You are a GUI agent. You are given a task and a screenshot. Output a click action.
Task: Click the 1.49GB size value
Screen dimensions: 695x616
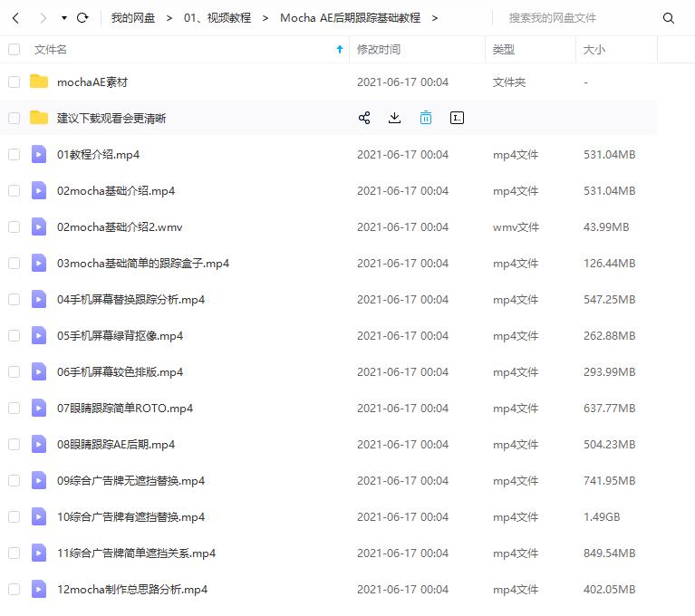[x=602, y=517]
